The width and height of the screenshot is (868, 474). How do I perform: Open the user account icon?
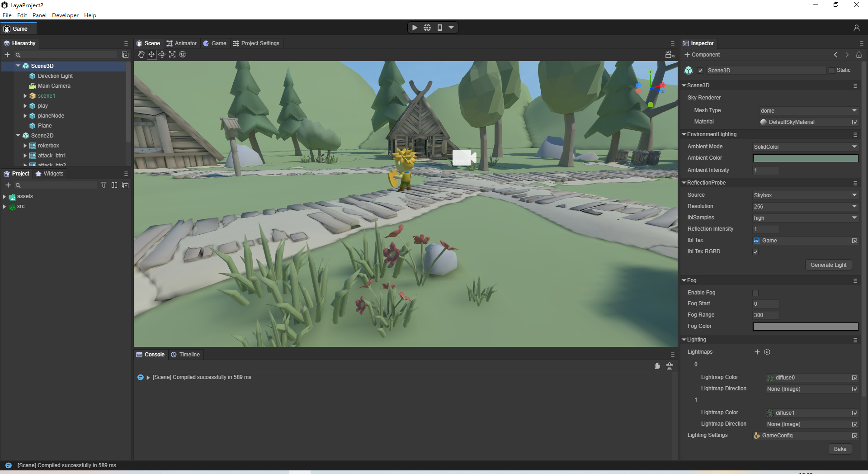[x=856, y=28]
